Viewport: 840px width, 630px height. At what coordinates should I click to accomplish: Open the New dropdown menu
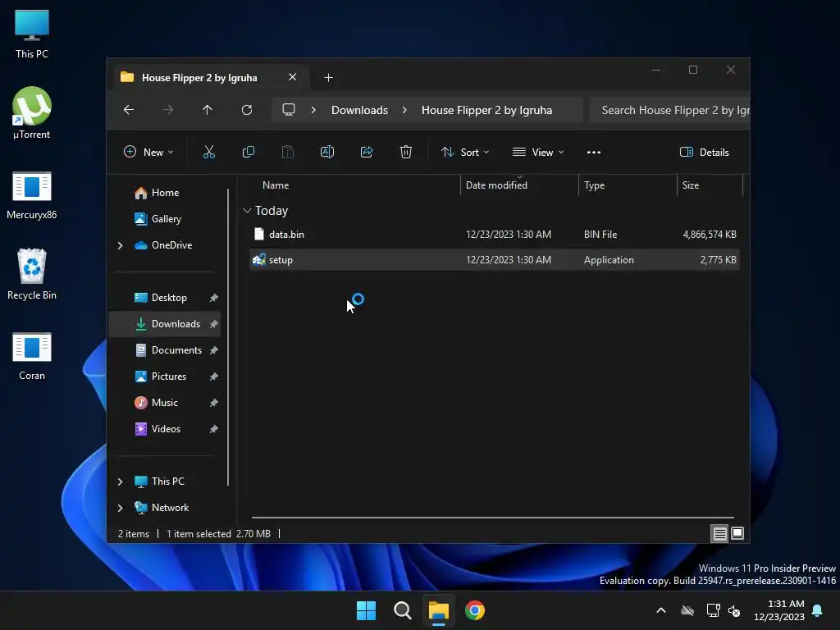point(148,152)
